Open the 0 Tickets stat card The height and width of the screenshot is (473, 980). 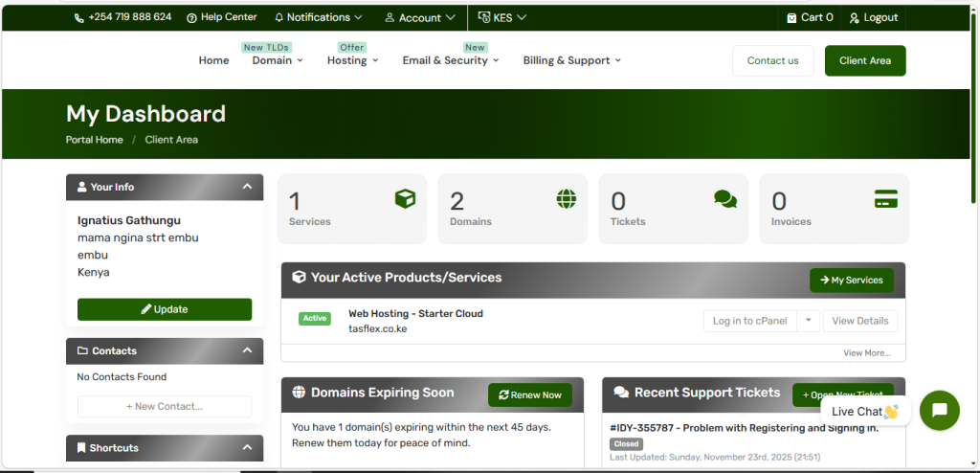pyautogui.click(x=673, y=209)
